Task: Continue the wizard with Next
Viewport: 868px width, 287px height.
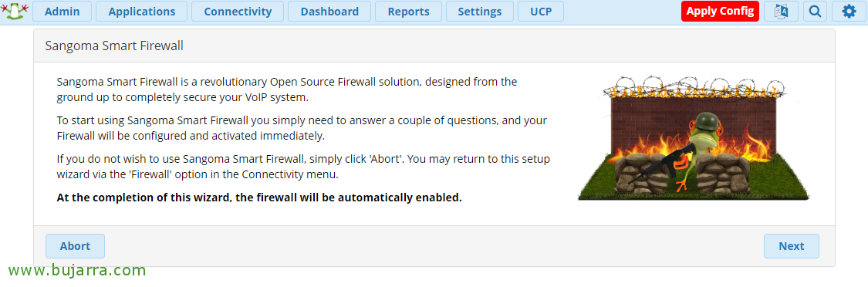Action: 791,246
